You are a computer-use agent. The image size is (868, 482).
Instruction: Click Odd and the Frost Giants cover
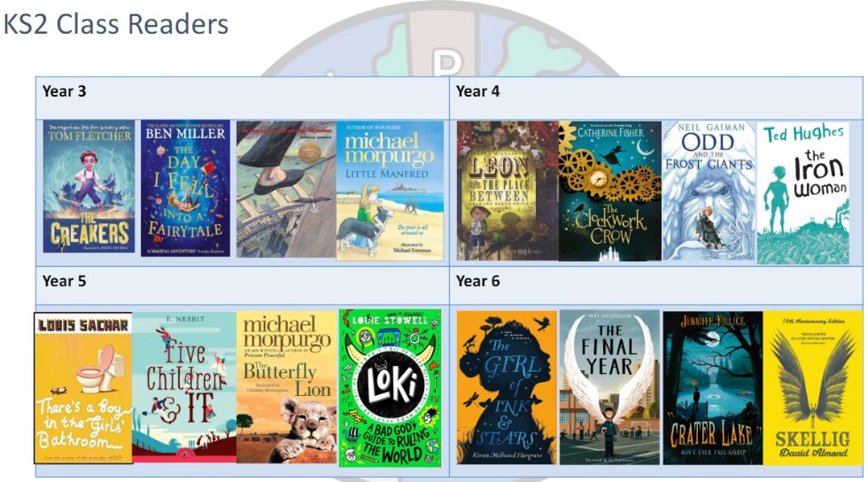709,191
